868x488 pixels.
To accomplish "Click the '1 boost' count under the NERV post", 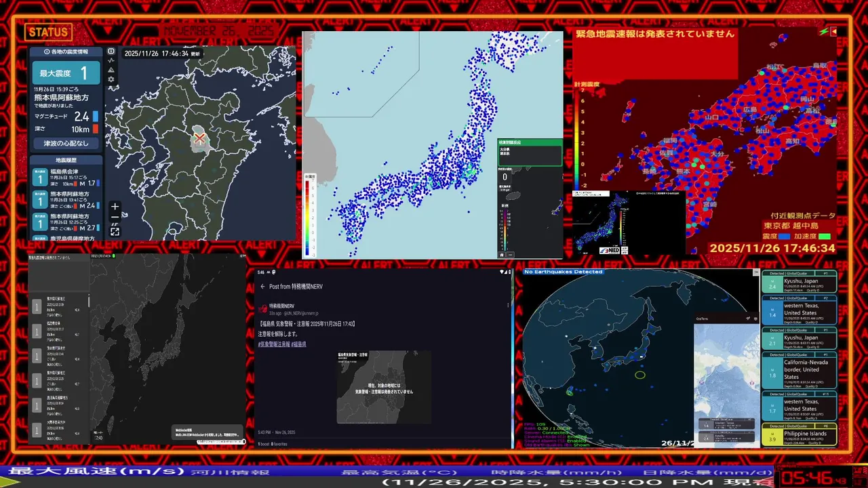I will point(265,444).
